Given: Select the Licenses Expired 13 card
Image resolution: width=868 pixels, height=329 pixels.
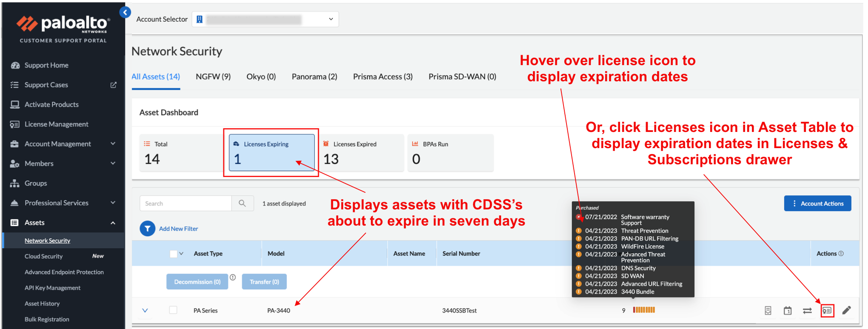Looking at the screenshot, I should 361,153.
